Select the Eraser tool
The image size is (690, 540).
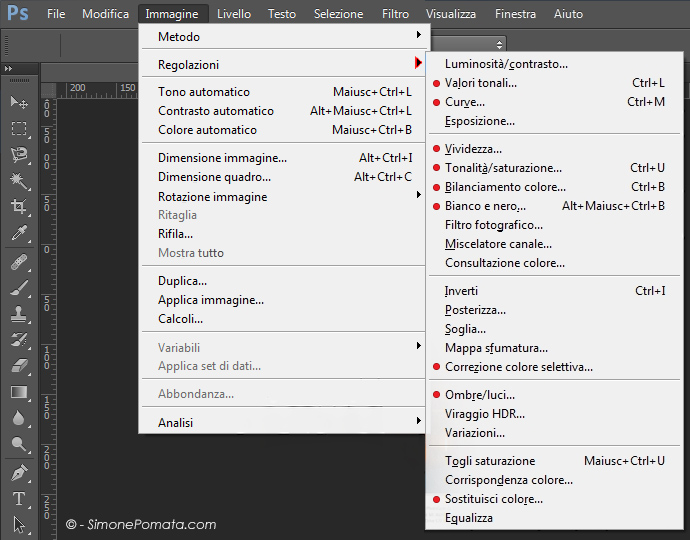click(19, 366)
